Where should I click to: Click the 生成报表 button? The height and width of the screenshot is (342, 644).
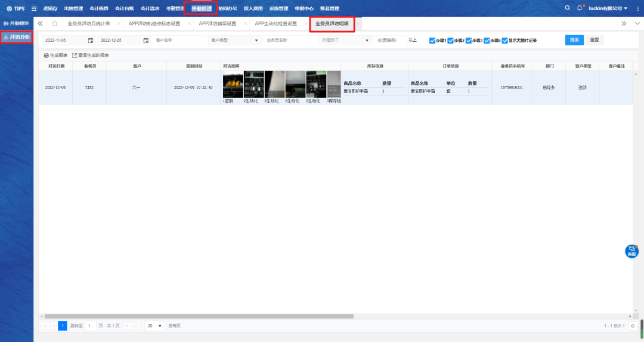tap(55, 56)
